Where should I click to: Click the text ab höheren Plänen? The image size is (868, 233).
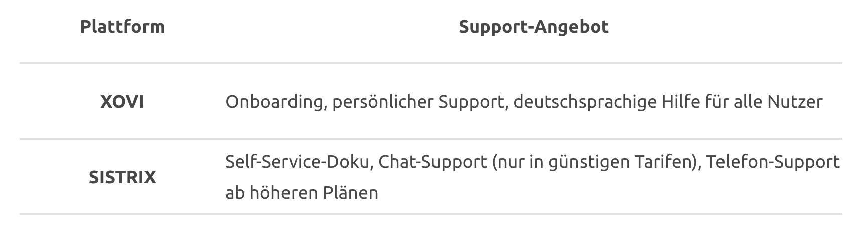coord(302,192)
